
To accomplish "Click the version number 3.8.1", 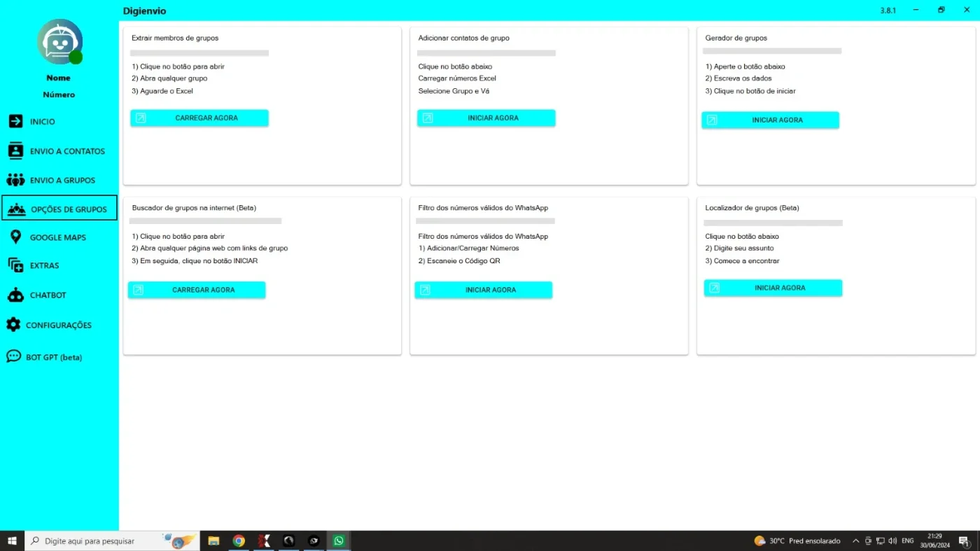I will pyautogui.click(x=888, y=11).
